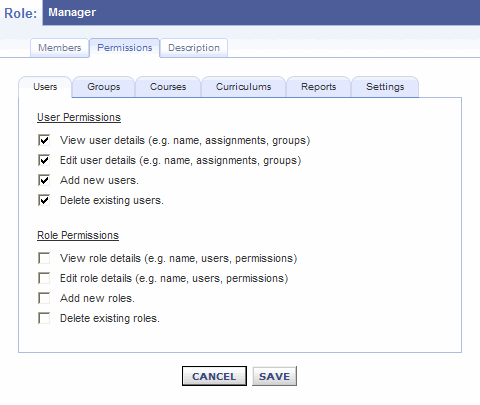The height and width of the screenshot is (405, 480).
Task: Click the Manager role name field
Action: point(261,12)
